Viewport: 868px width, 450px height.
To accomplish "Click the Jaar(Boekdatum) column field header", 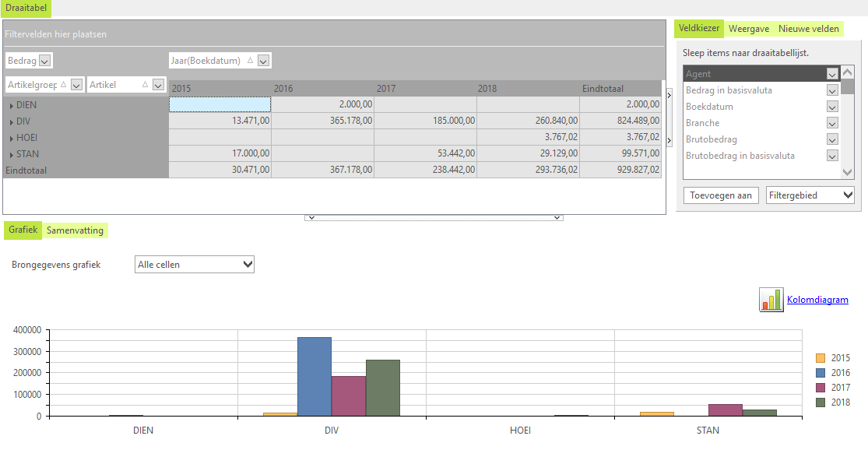I will (220, 60).
